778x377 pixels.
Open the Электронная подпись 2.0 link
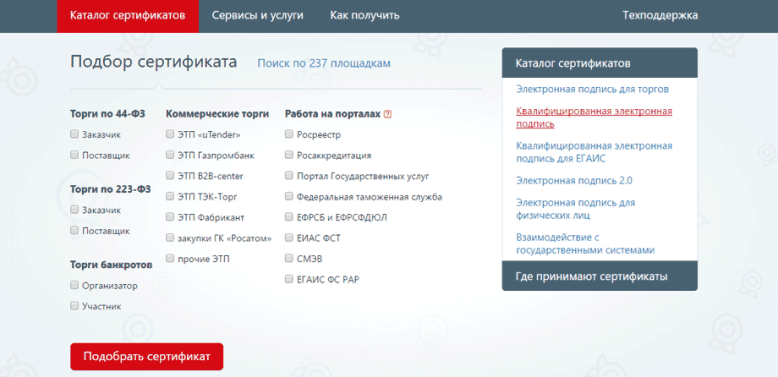tap(574, 181)
